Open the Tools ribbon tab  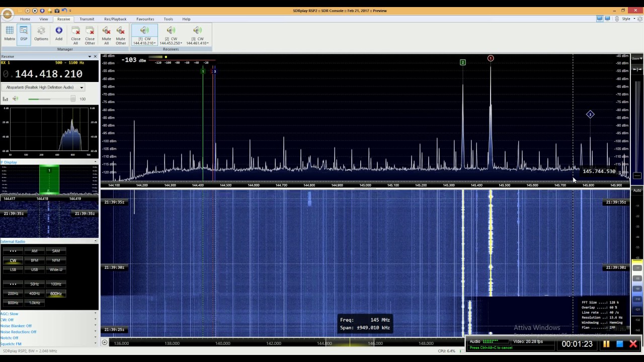(168, 19)
